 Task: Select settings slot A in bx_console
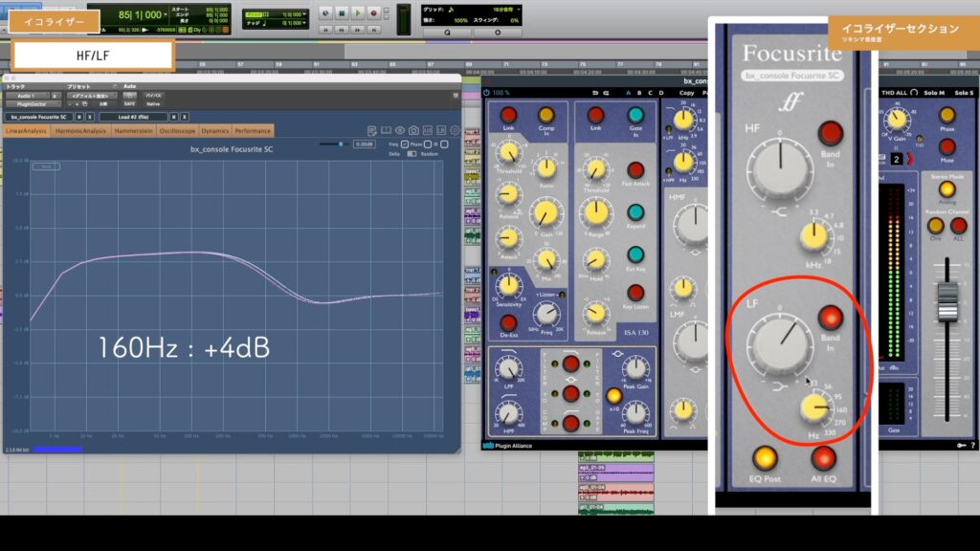pyautogui.click(x=628, y=93)
